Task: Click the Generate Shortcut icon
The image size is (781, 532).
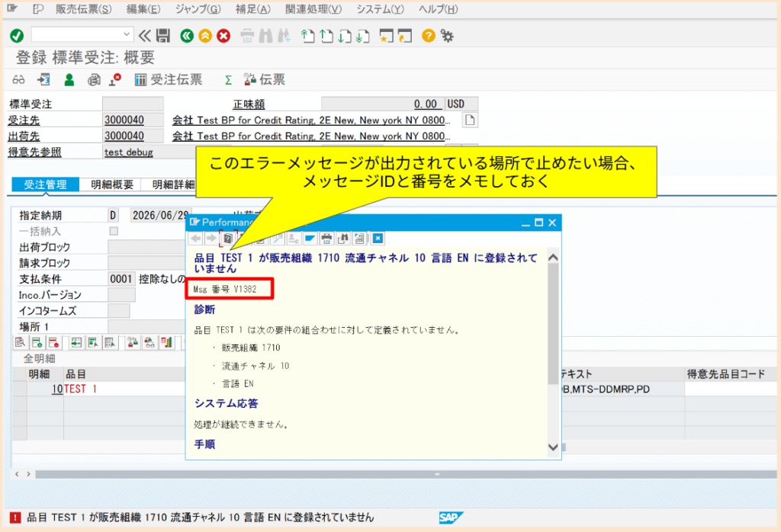Action: coord(405,36)
